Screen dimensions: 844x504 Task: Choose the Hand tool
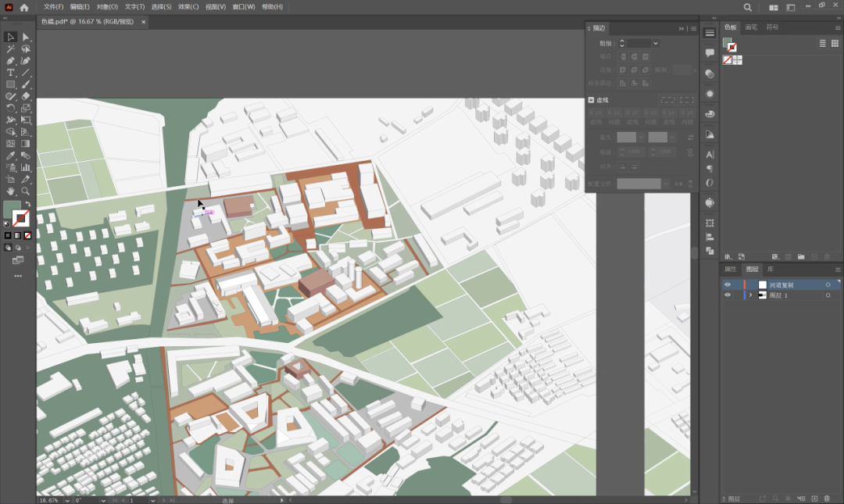coord(10,191)
